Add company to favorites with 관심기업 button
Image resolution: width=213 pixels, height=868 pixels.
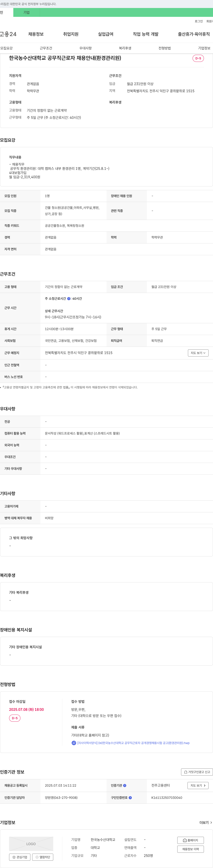coord(20,857)
